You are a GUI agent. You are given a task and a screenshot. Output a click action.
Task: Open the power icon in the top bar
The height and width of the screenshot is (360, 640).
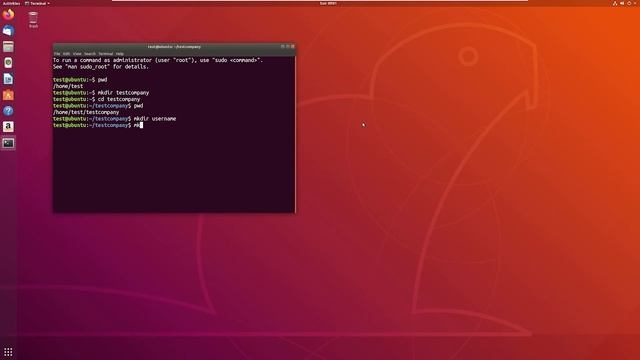(x=629, y=3)
